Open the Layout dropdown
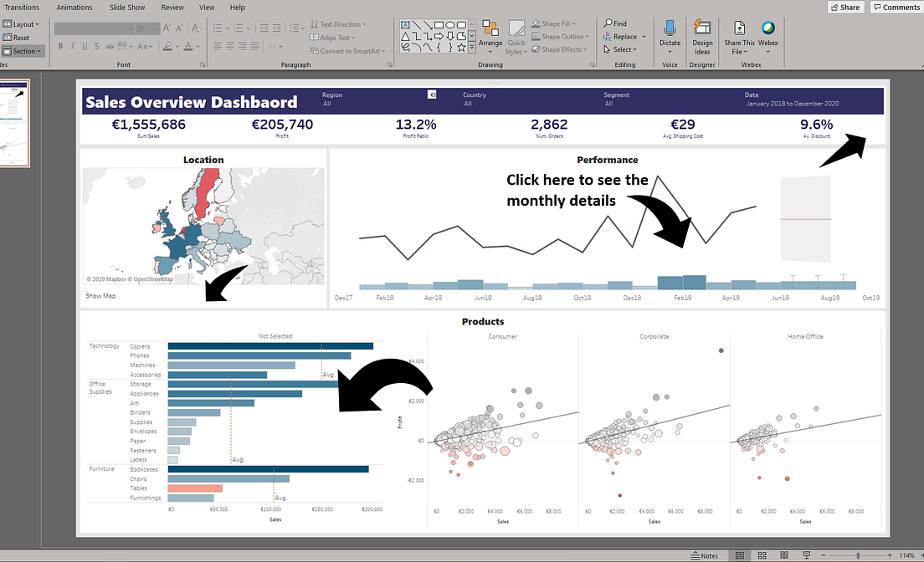Viewport: 924px width, 562px height. (22, 23)
